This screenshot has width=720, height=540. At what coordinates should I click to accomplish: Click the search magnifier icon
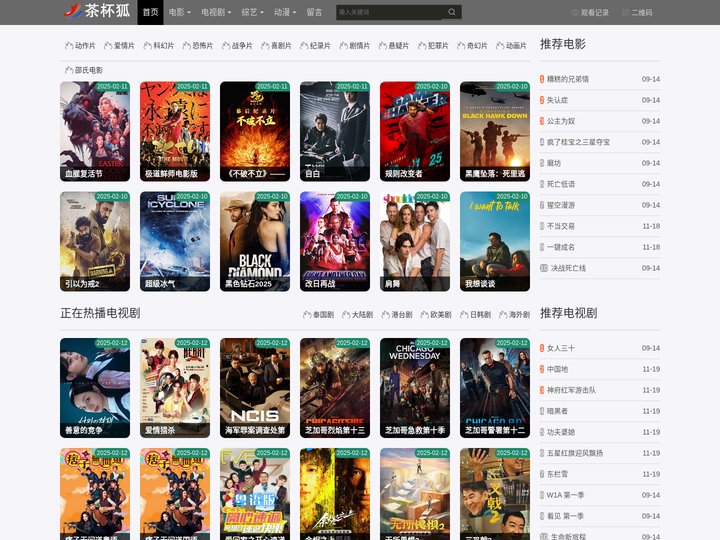pos(452,12)
